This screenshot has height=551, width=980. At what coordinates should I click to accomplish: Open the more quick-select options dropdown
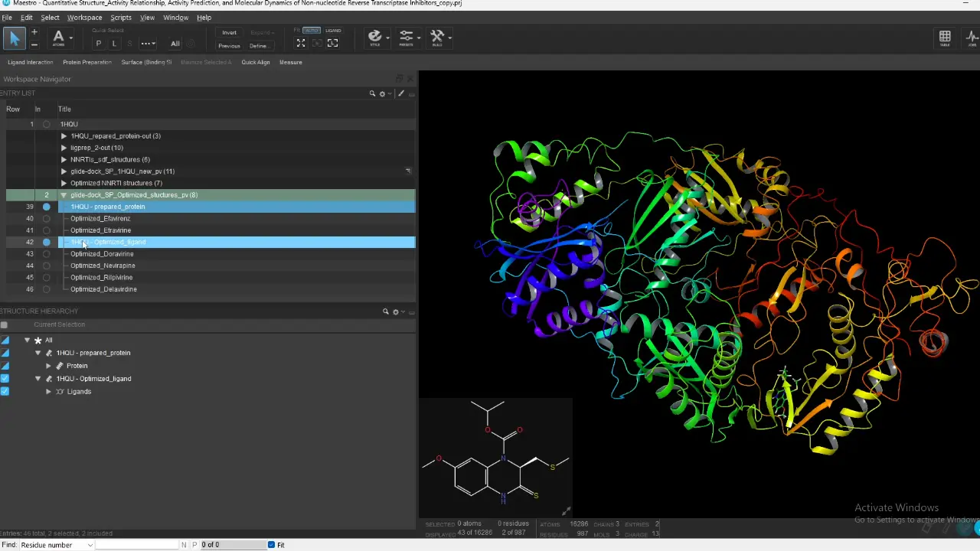pos(148,44)
